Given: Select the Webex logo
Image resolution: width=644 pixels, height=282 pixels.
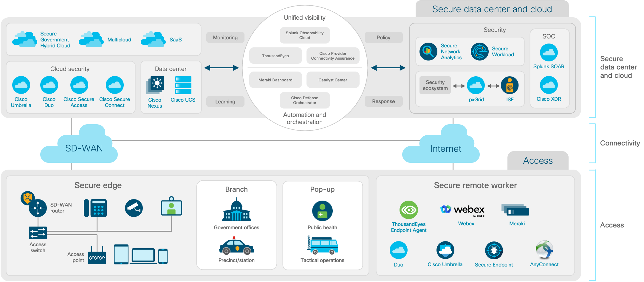Looking at the screenshot, I should coord(462,210).
